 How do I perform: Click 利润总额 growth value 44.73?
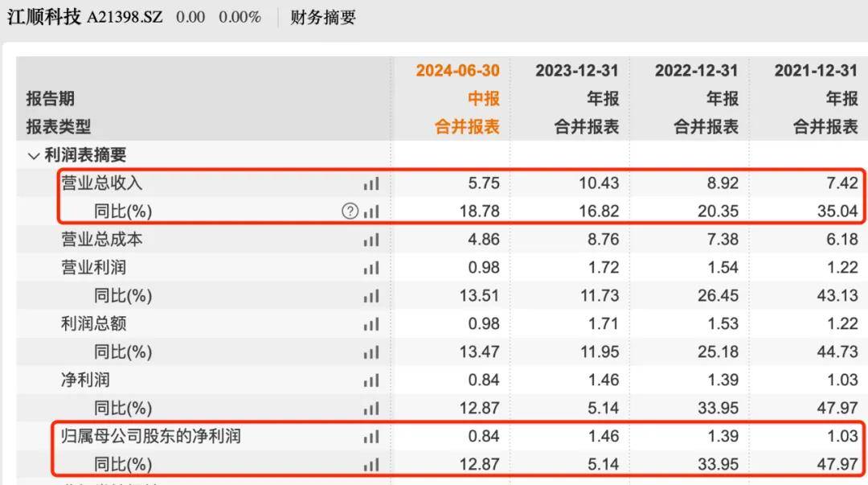[838, 352]
